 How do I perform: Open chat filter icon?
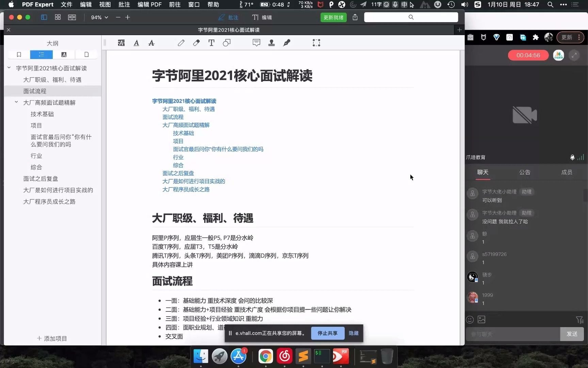click(x=580, y=320)
